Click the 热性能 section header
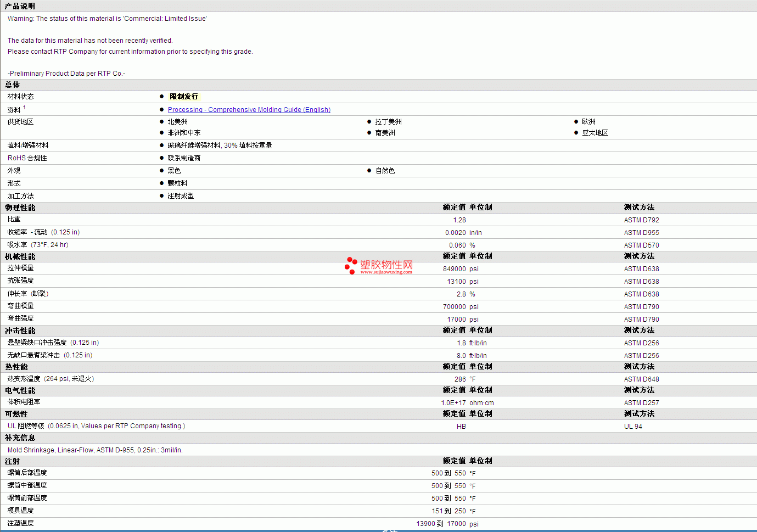This screenshot has height=532, width=757. click(x=16, y=367)
